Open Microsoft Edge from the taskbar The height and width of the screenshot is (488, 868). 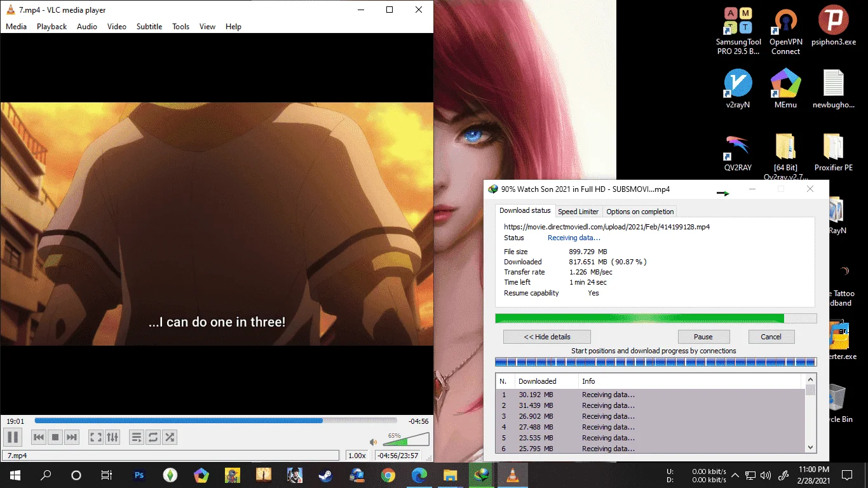coord(419,475)
